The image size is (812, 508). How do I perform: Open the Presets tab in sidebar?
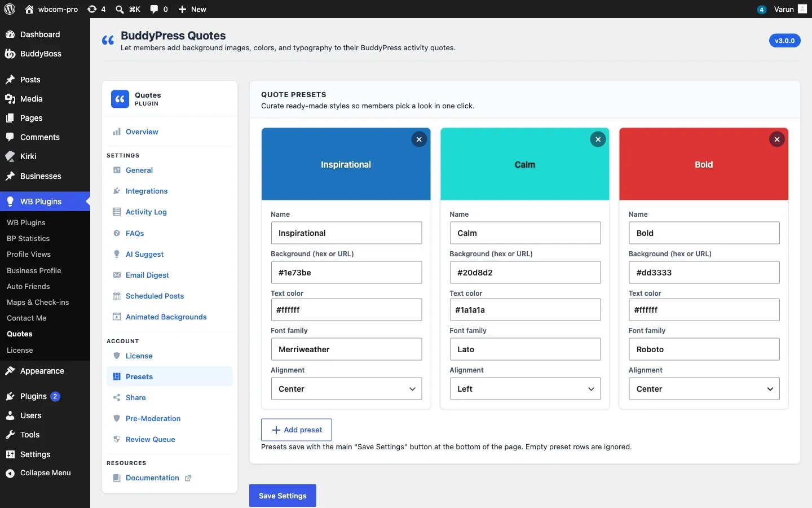[x=170, y=377]
